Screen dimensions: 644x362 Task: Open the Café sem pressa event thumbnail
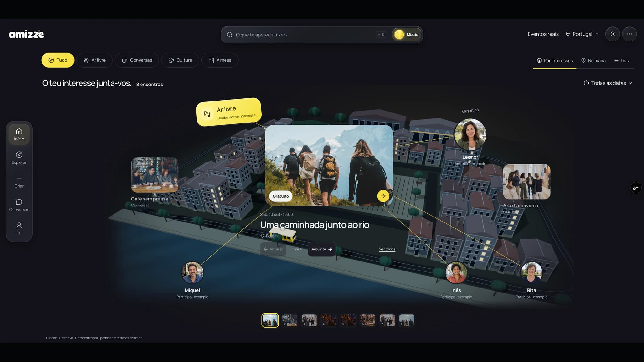coord(155,175)
